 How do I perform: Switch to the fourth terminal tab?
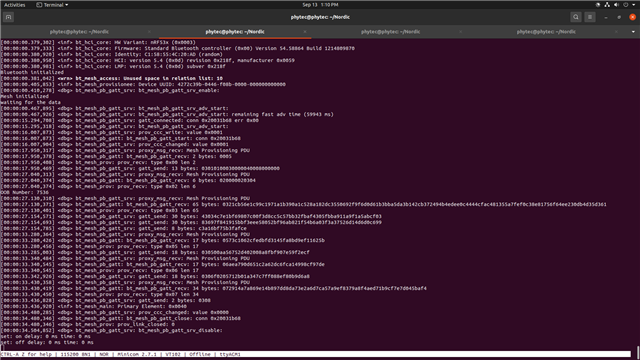[x=546, y=32]
